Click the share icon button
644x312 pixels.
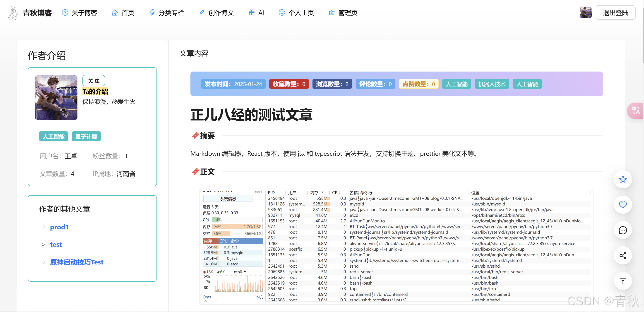click(x=622, y=255)
